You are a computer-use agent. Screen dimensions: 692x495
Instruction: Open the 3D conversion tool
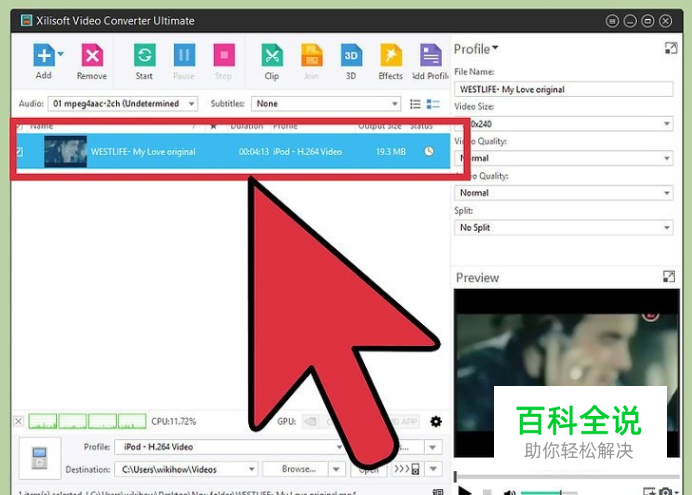click(351, 56)
